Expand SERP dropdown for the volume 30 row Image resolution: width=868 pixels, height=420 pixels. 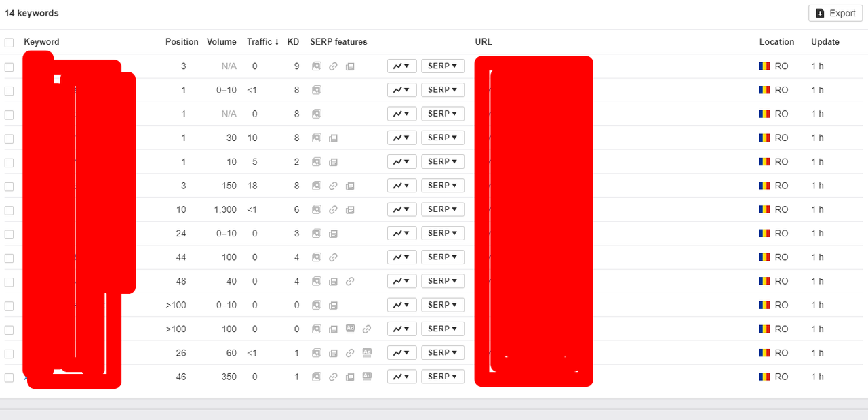pos(443,138)
